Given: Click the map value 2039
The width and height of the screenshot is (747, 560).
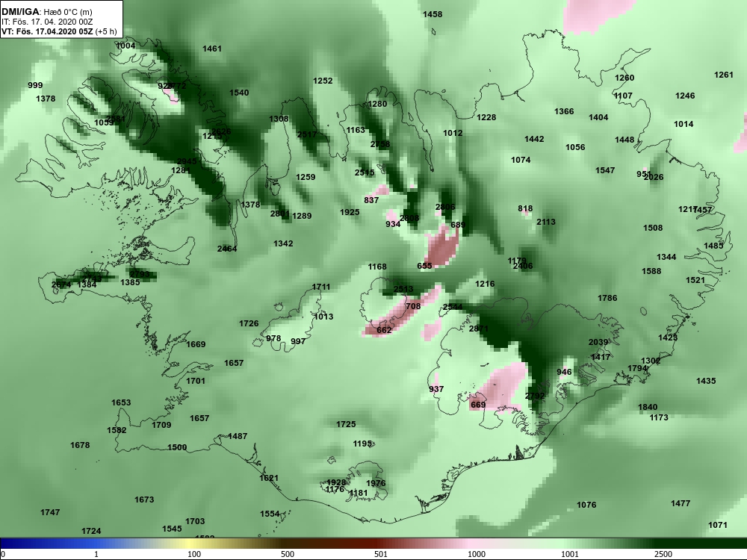Looking at the screenshot, I should (x=598, y=343).
